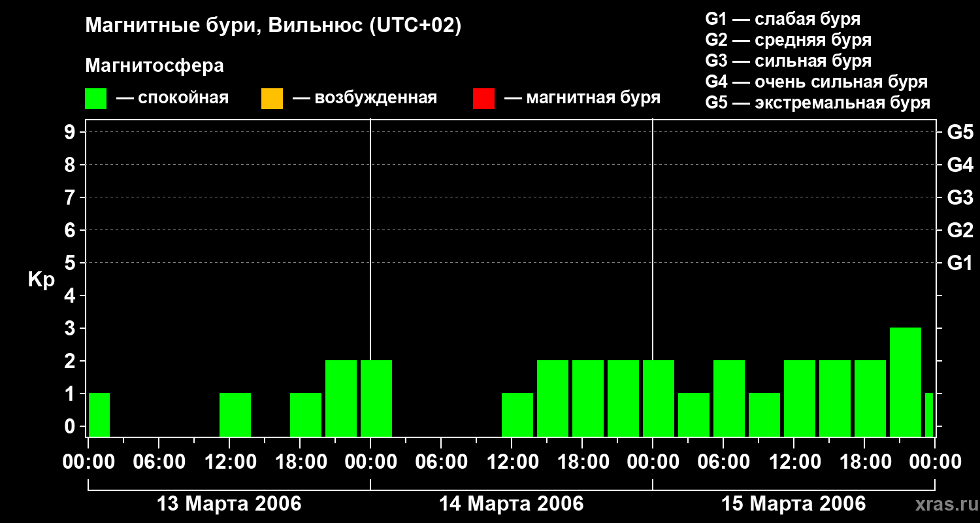Click the G1 label on the right axis

(960, 263)
